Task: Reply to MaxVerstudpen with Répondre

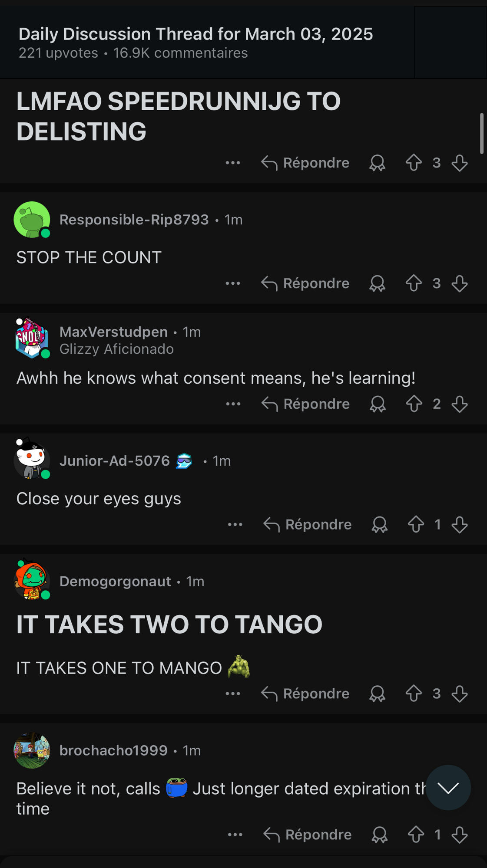Action: 306,404
